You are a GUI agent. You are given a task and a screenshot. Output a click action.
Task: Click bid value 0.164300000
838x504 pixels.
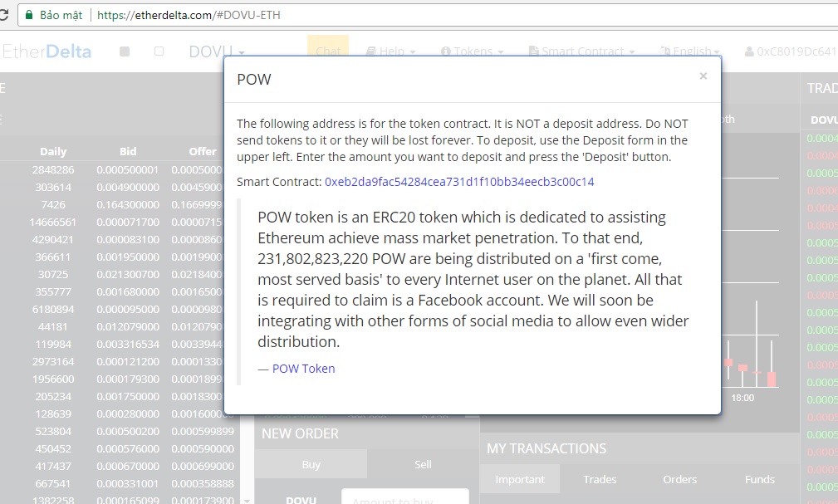click(128, 205)
